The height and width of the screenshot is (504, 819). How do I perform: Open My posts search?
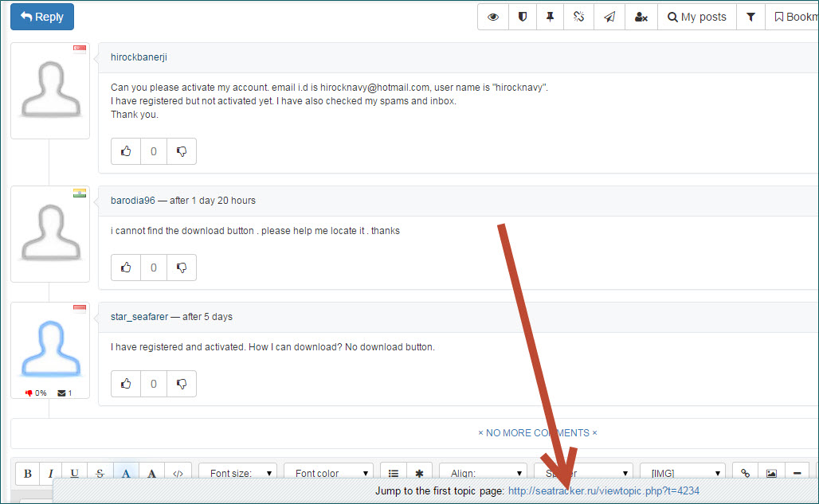click(696, 17)
